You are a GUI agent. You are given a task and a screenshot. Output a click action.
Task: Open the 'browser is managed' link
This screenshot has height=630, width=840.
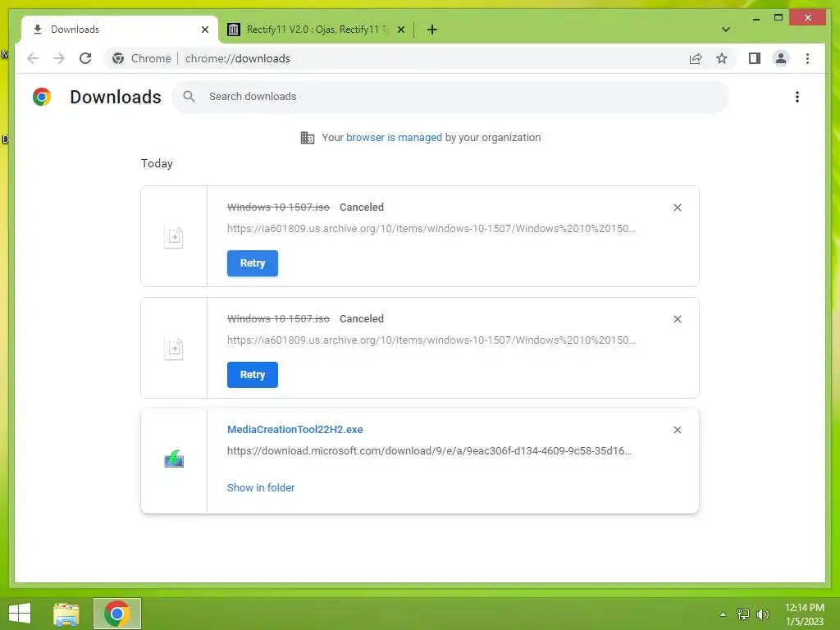pyautogui.click(x=394, y=137)
